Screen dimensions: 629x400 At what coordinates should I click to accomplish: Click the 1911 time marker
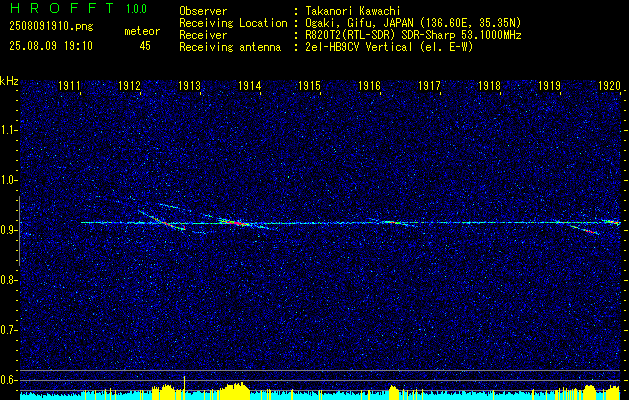69,85
